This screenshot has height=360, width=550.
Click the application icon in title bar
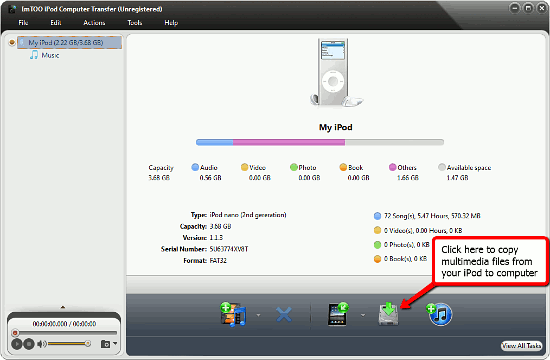tap(12, 9)
